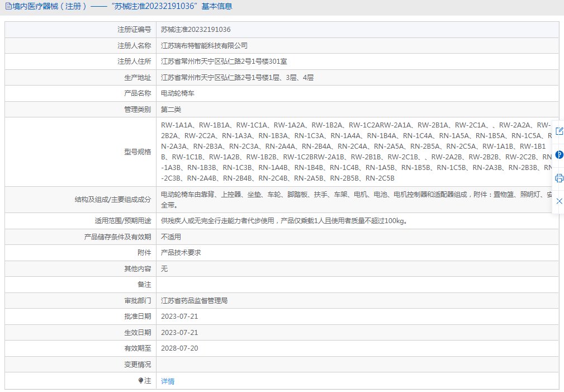The width and height of the screenshot is (564, 392).
Task: Click the edit/feedback icon in the floating sidebar
Action: pyautogui.click(x=559, y=131)
